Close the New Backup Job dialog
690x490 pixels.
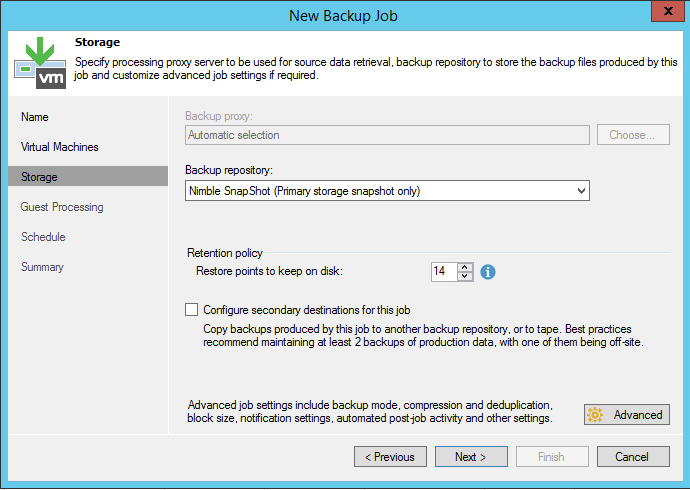(668, 11)
